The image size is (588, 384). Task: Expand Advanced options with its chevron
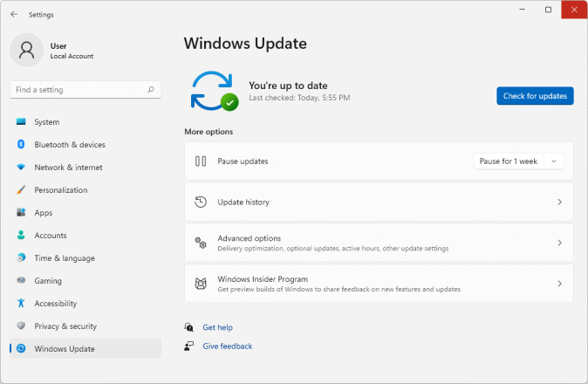(559, 243)
